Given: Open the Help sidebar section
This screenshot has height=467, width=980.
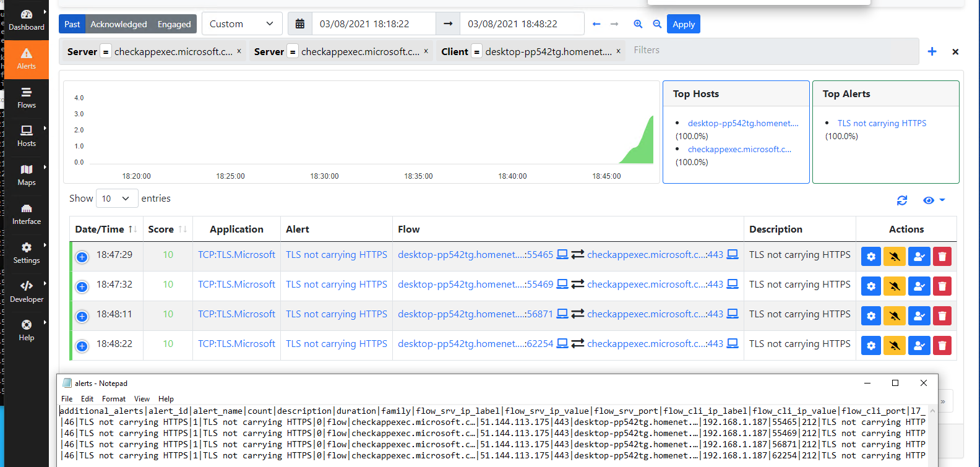Looking at the screenshot, I should pyautogui.click(x=26, y=331).
